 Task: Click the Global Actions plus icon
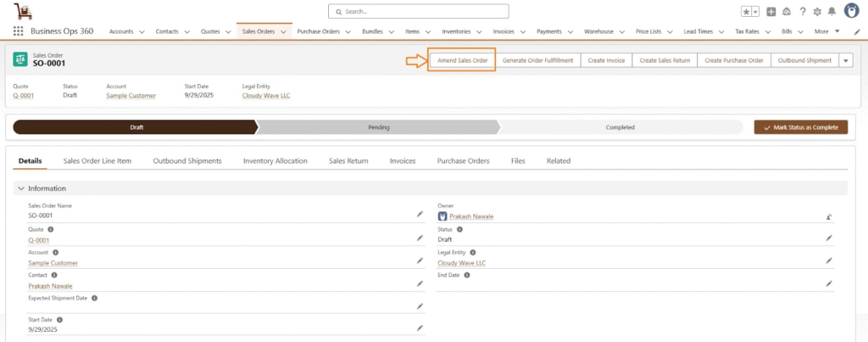click(771, 12)
